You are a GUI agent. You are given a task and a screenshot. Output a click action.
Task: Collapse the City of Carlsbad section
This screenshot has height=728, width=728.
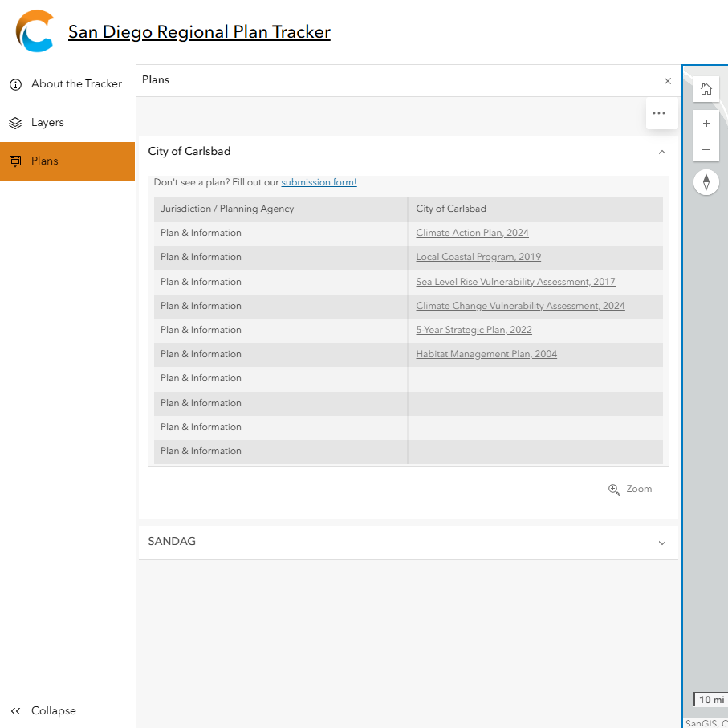(x=661, y=152)
